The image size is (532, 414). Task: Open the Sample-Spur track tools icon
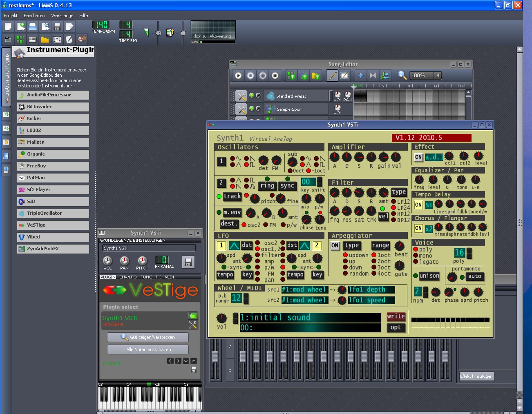(241, 109)
